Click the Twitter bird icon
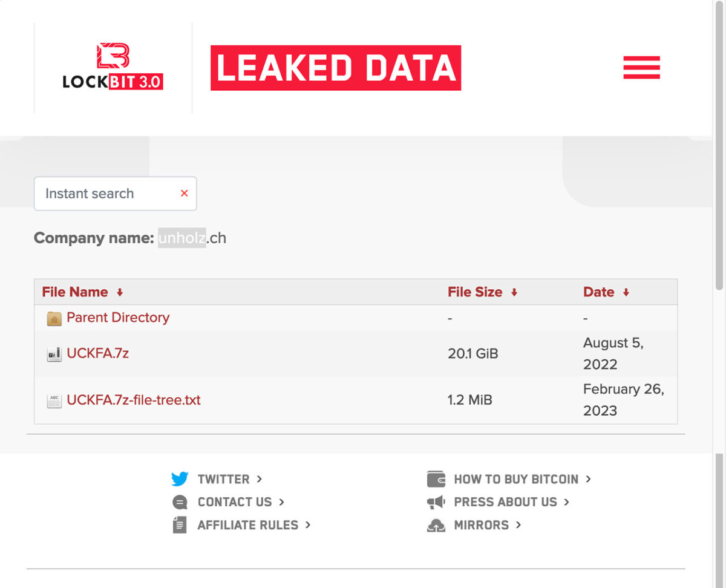This screenshot has height=588, width=726. pyautogui.click(x=180, y=479)
